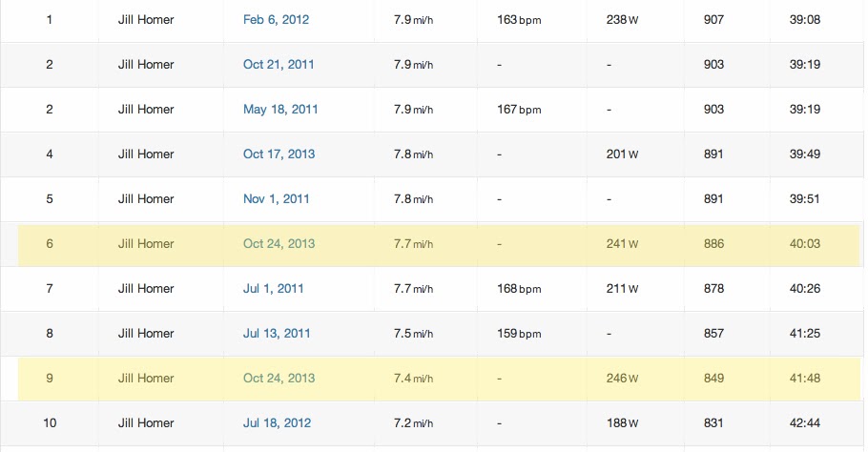
Task: Open the Nov 1, 2011 activity link
Action: 276,199
